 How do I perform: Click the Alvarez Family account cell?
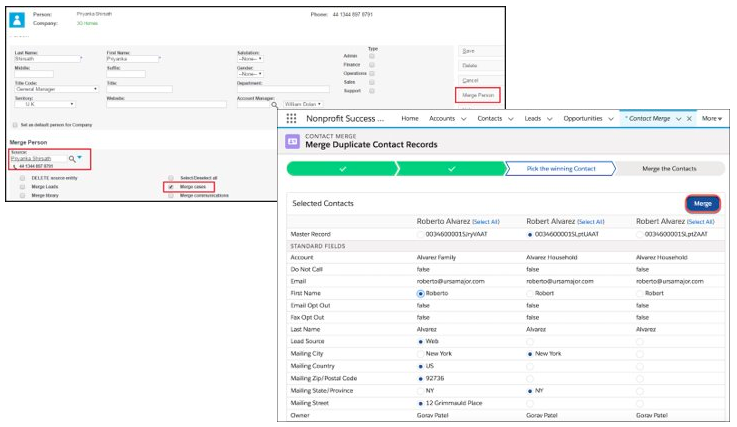436,258
